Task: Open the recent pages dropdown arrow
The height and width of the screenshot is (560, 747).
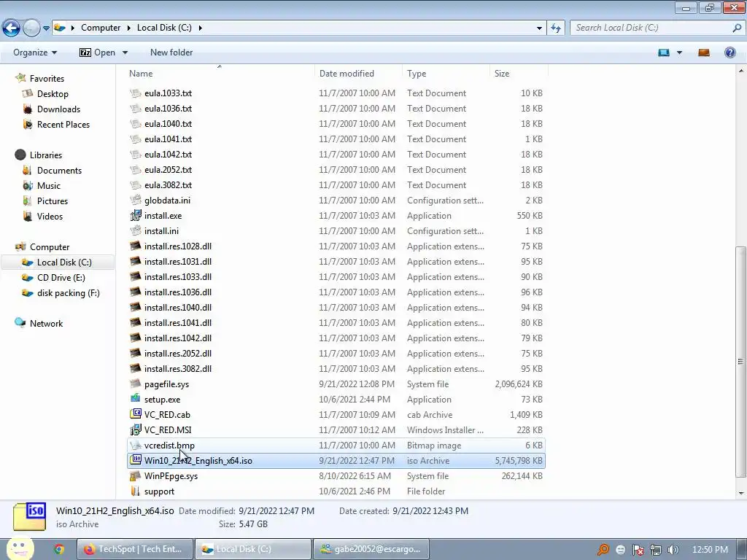Action: coord(46,28)
